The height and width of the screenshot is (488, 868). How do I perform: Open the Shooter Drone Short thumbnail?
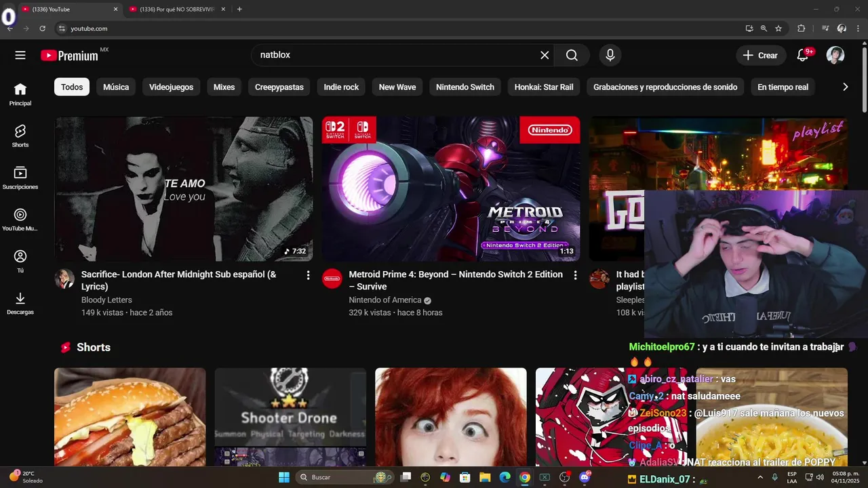[x=290, y=417]
